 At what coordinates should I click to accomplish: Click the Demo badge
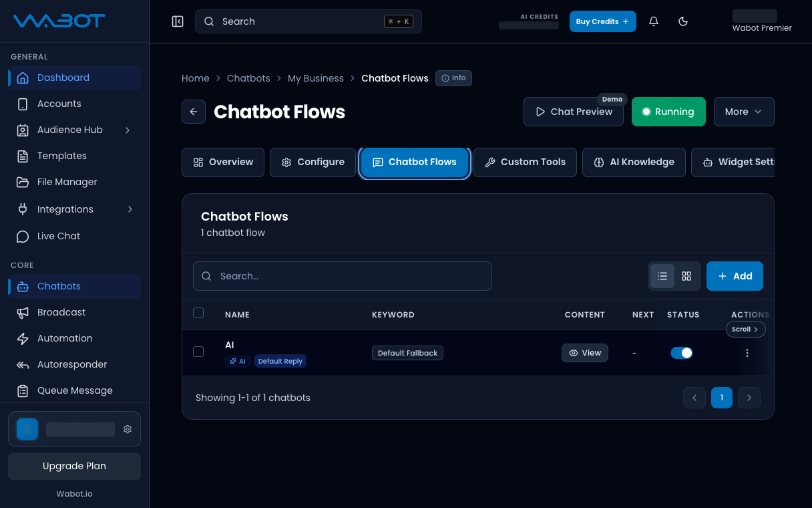pos(612,99)
